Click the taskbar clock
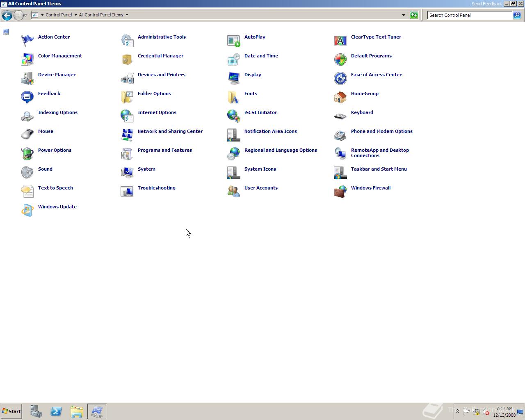Viewport: 525px width, 420px height. (x=504, y=412)
